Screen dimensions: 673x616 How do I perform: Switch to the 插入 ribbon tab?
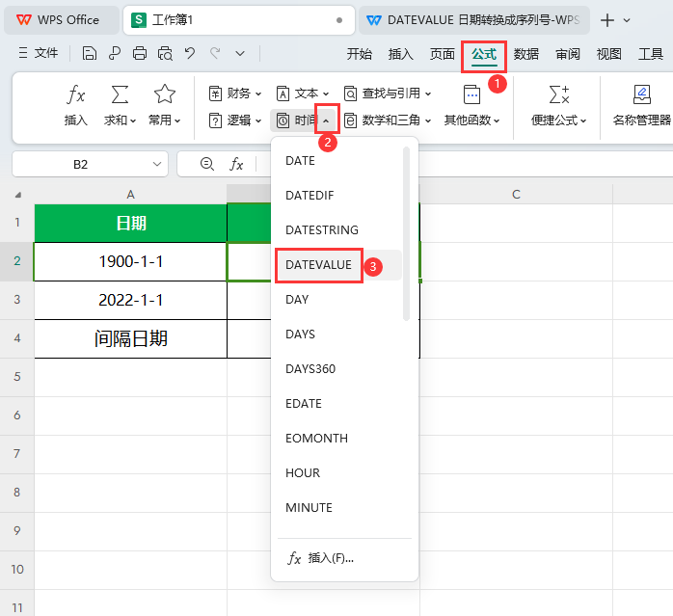(400, 54)
